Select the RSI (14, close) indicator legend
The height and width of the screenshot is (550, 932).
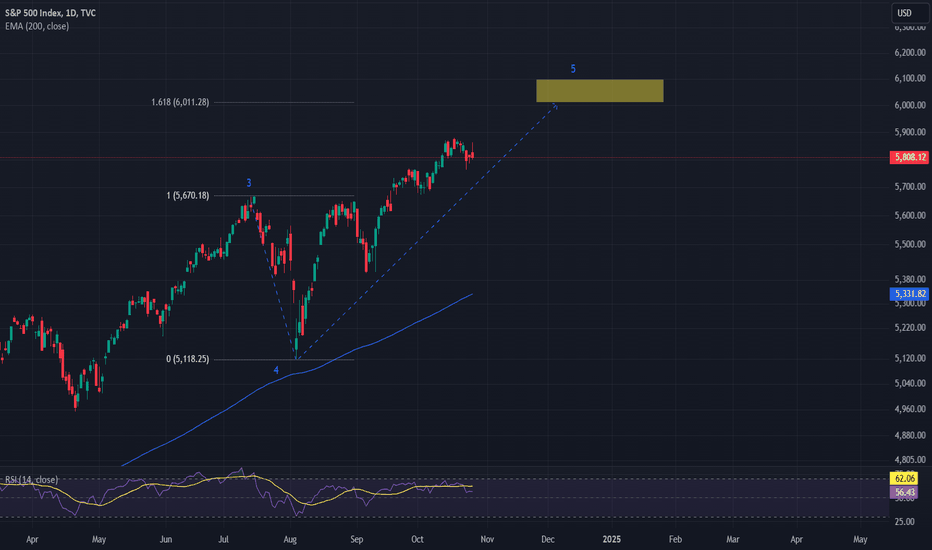32,480
